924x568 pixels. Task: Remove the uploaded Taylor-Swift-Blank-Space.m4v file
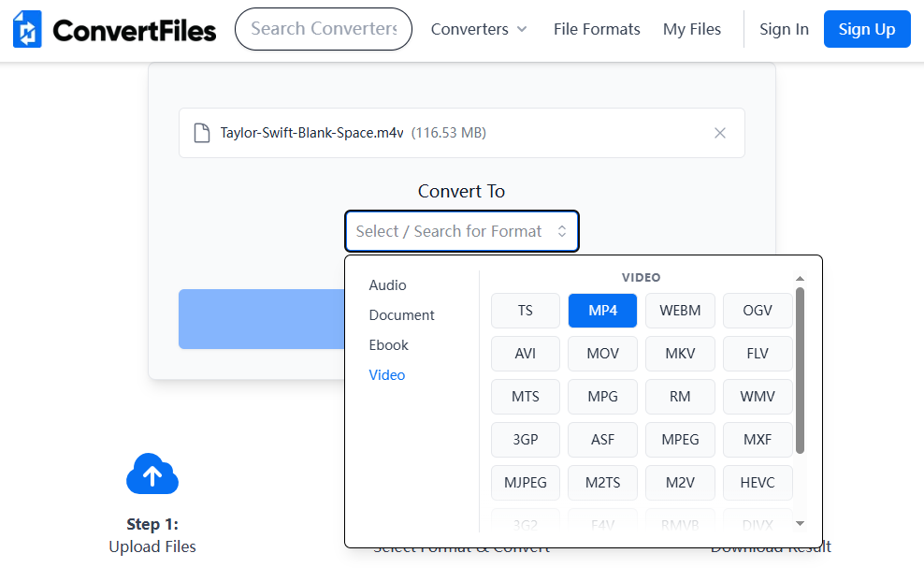720,133
